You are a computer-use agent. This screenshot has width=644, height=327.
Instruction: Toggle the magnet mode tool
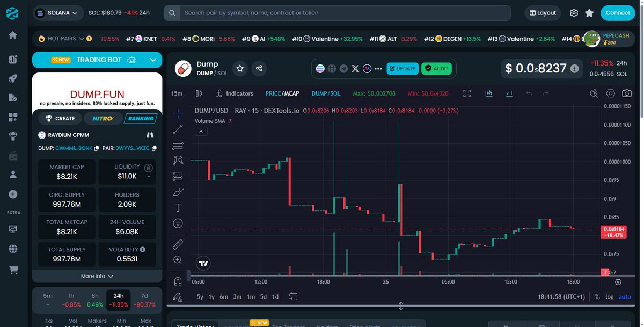pyautogui.click(x=178, y=281)
